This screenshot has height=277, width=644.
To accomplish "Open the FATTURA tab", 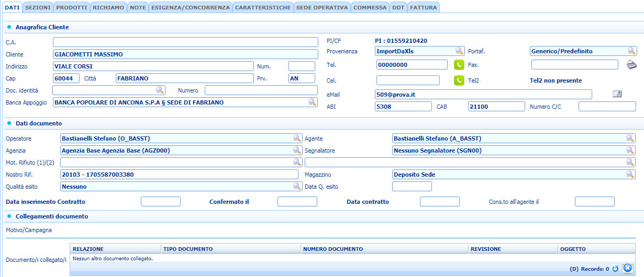I will point(423,7).
